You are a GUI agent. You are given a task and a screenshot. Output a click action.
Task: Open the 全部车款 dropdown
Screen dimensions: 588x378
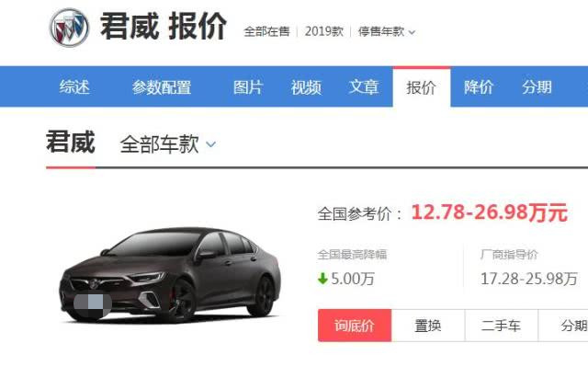pos(168,144)
